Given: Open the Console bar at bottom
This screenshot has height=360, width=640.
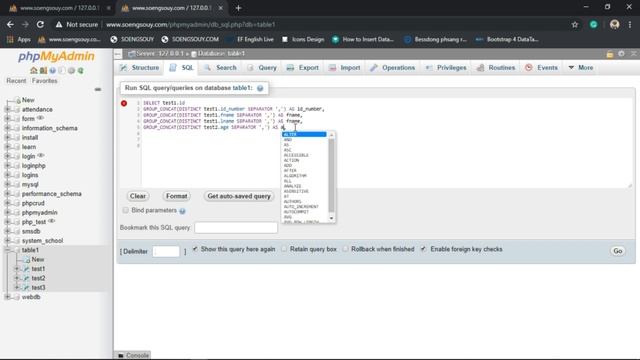Looking at the screenshot, I should (x=133, y=356).
